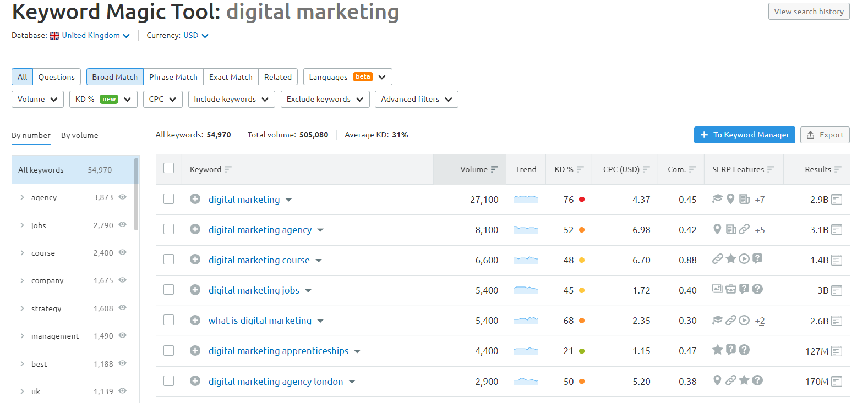This screenshot has width=868, height=403.
Task: Add 'what is digital marketing' via plus icon
Action: pyautogui.click(x=195, y=320)
